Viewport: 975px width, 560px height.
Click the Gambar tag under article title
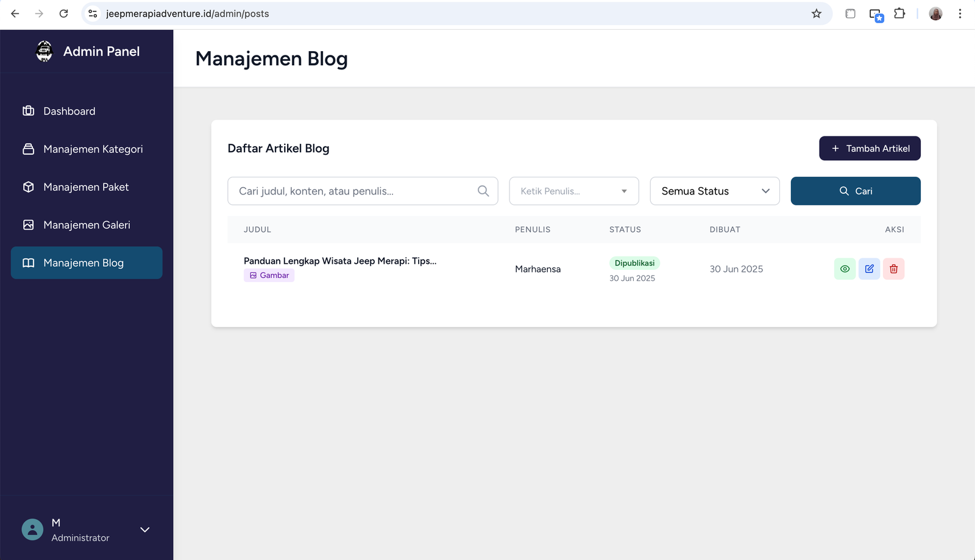[269, 275]
